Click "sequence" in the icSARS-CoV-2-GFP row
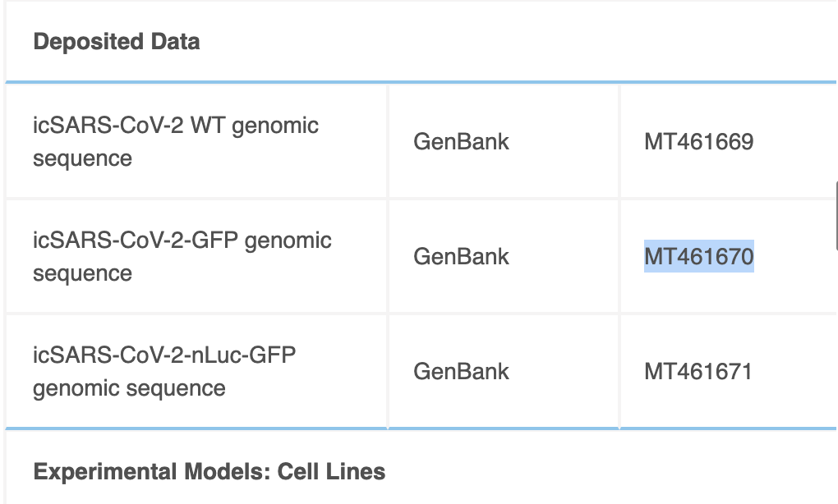This screenshot has width=838, height=504. click(82, 273)
